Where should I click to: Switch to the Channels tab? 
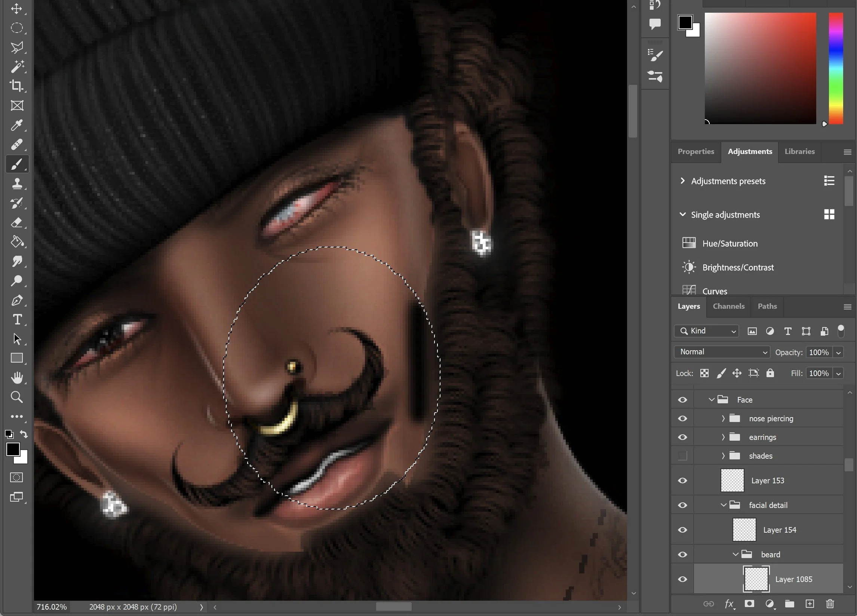point(728,306)
